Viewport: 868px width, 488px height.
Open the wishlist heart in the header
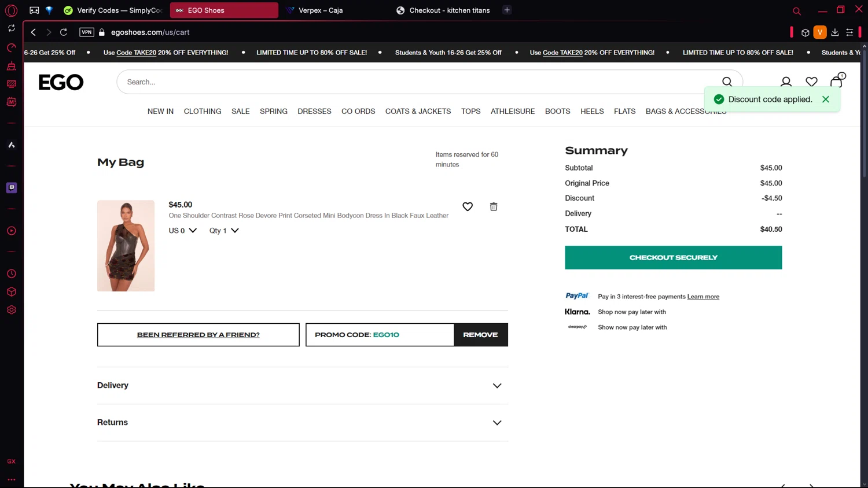pyautogui.click(x=811, y=82)
